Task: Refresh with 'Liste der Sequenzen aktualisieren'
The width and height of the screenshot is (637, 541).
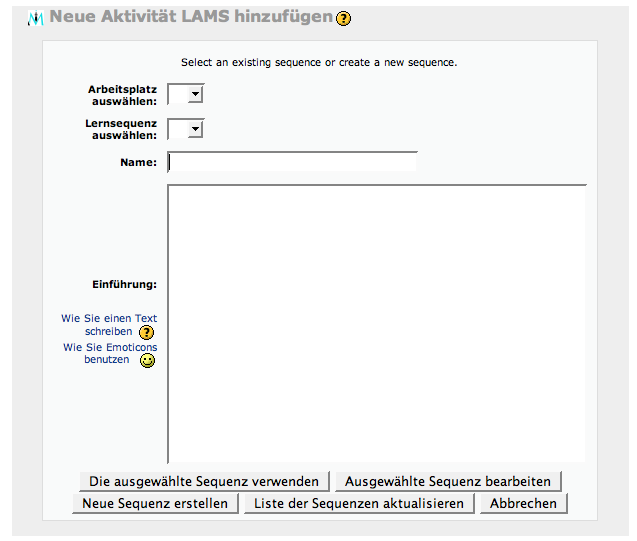Action: pyautogui.click(x=359, y=503)
